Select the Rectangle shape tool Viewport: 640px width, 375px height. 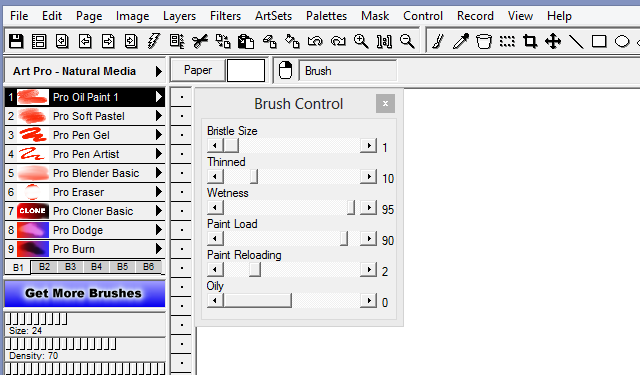tap(599, 41)
